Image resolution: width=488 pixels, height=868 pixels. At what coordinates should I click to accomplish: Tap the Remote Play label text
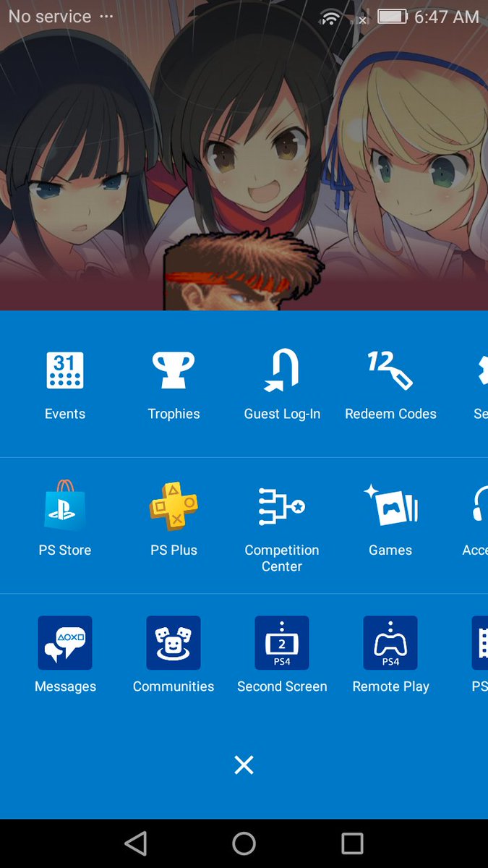tap(390, 686)
